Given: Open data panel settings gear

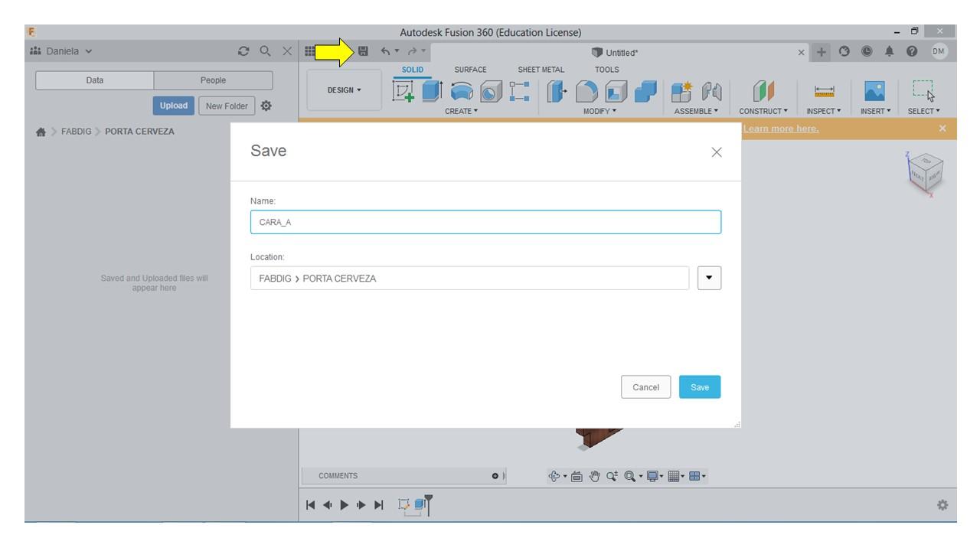Looking at the screenshot, I should click(x=266, y=106).
